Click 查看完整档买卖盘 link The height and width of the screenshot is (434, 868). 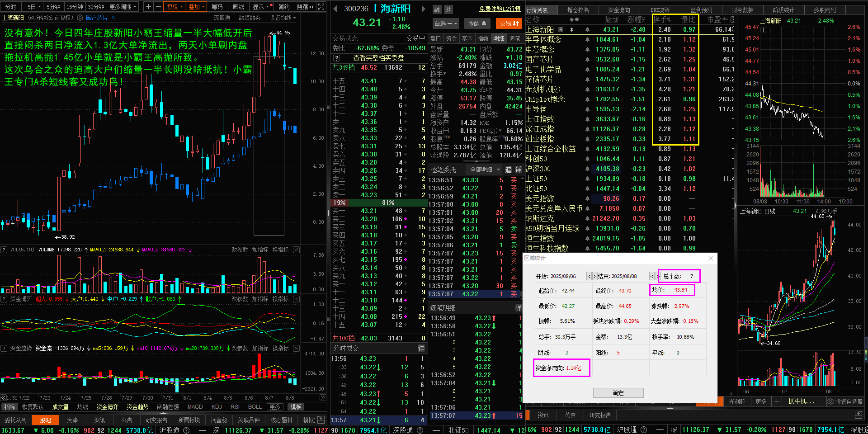[378, 58]
